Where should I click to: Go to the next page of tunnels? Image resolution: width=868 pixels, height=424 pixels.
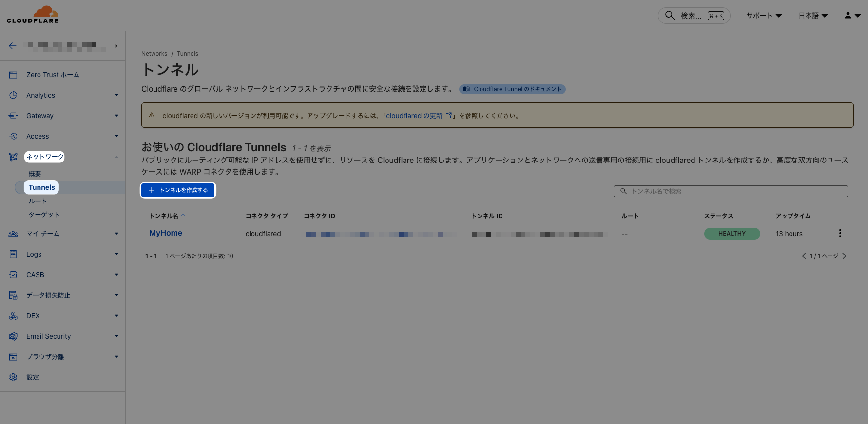(x=844, y=256)
